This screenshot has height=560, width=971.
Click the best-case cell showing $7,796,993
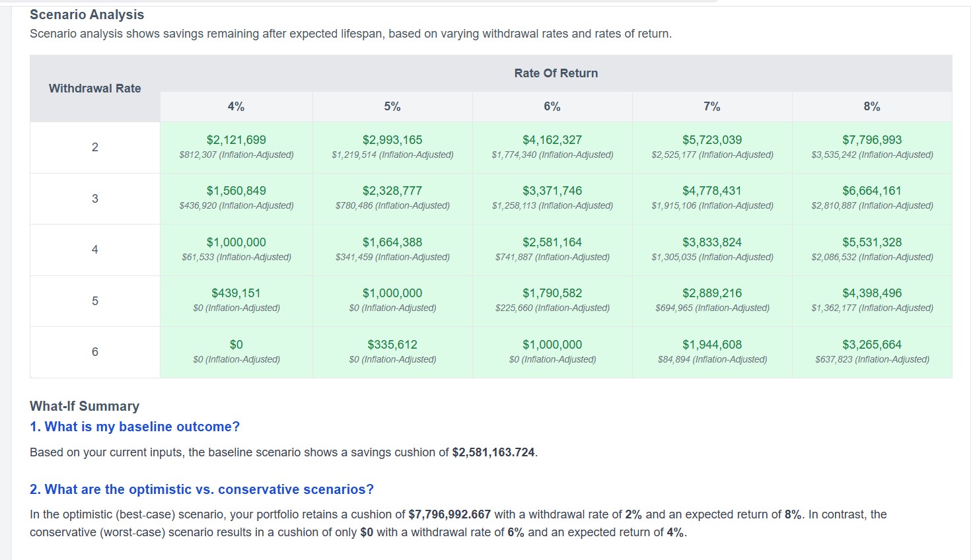[871, 147]
